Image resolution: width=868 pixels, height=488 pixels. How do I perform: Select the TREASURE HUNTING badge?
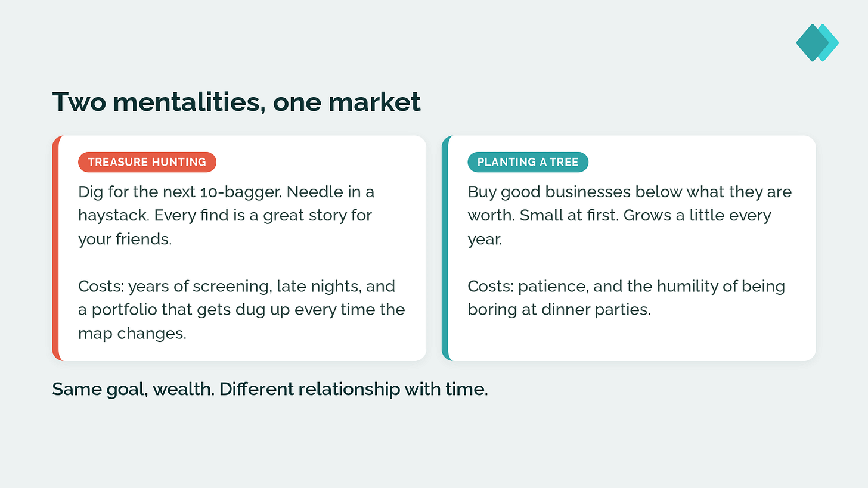tap(147, 162)
